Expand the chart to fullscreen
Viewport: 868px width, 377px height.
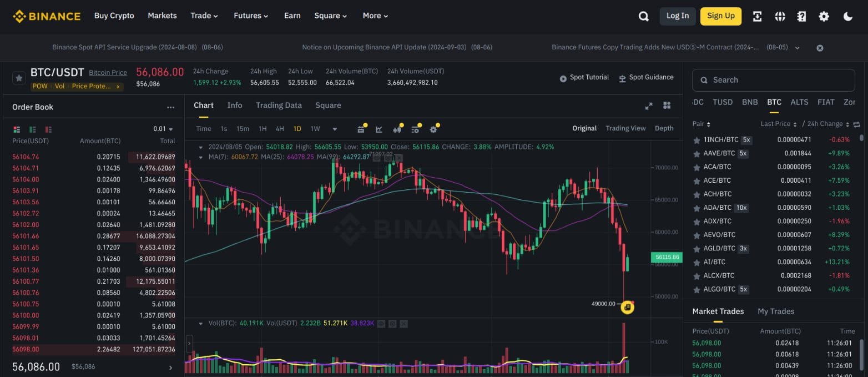click(x=648, y=106)
